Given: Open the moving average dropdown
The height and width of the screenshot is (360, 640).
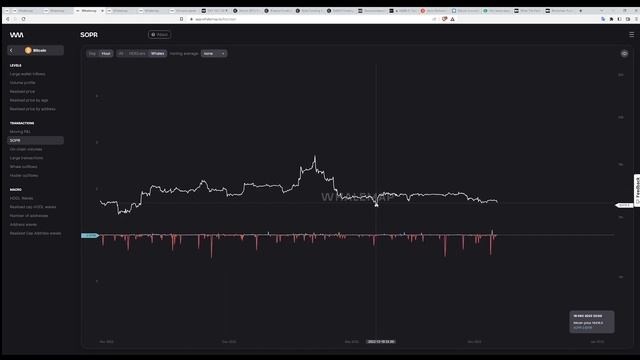Looking at the screenshot, I should point(214,53).
